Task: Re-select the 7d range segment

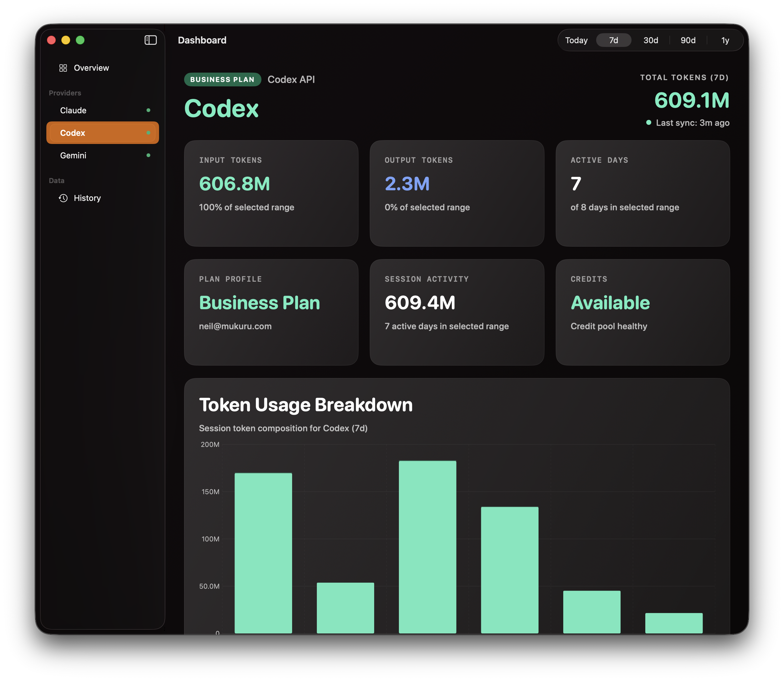Action: point(613,40)
